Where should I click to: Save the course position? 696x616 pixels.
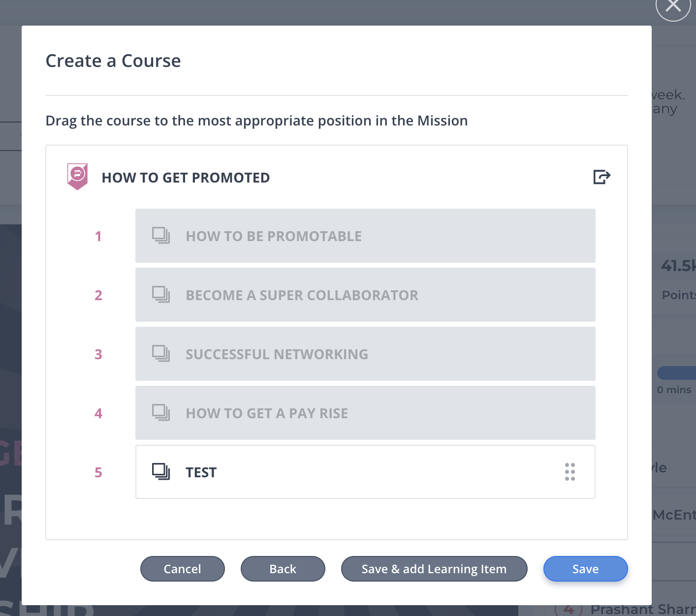pos(586,569)
